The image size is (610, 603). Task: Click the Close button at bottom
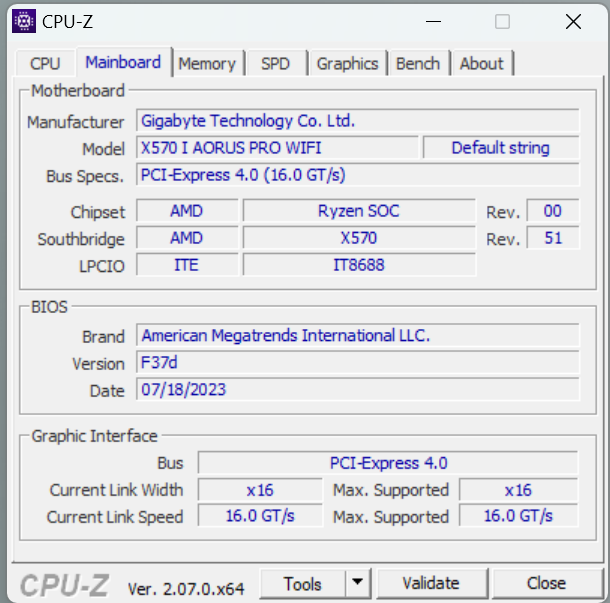coord(546,583)
